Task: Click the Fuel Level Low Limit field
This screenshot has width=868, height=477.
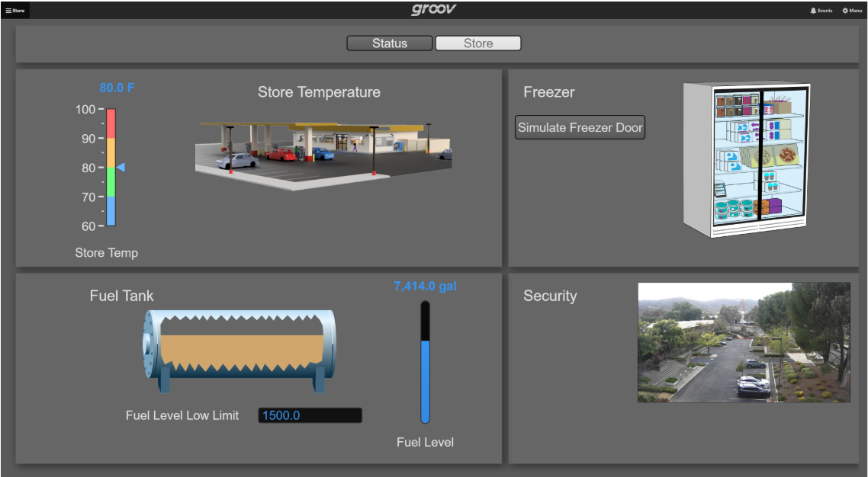Action: [310, 415]
